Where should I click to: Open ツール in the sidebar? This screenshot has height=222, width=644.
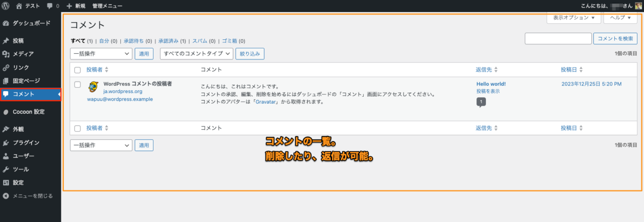coord(31,169)
